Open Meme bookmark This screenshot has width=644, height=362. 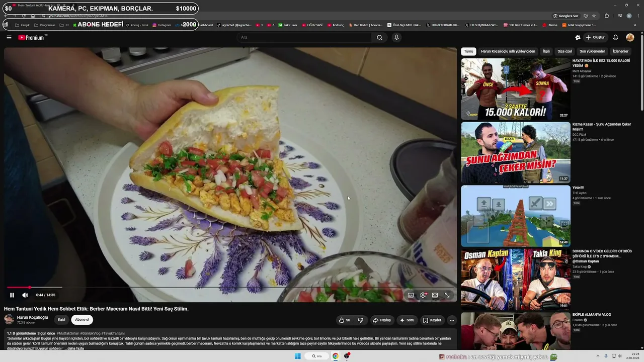(549, 25)
